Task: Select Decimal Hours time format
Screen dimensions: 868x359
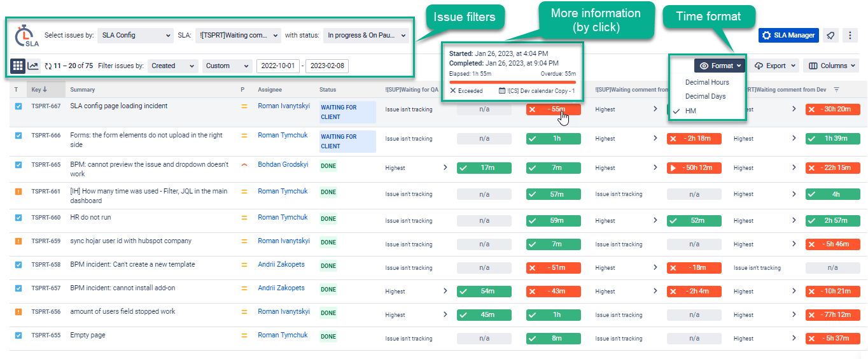Action: click(707, 82)
